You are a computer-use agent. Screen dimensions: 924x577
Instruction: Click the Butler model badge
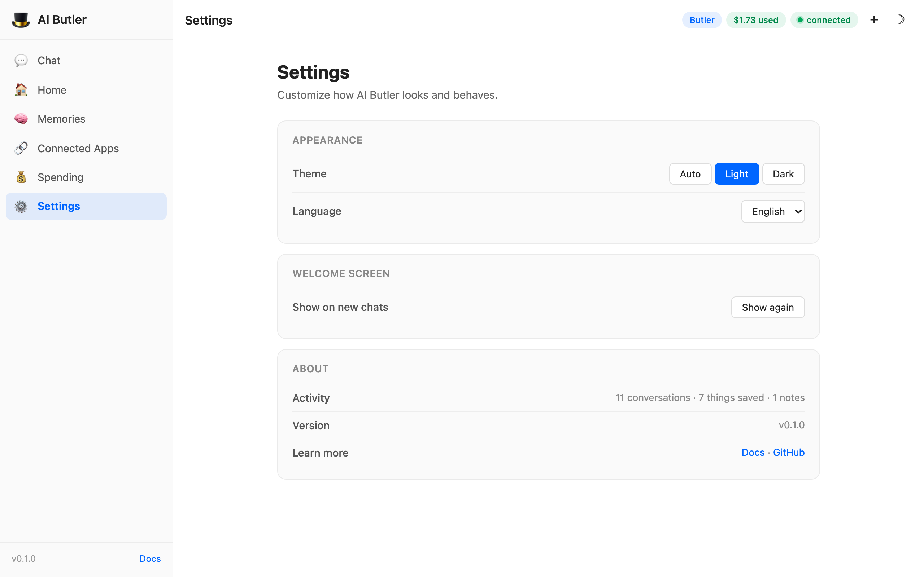701,19
